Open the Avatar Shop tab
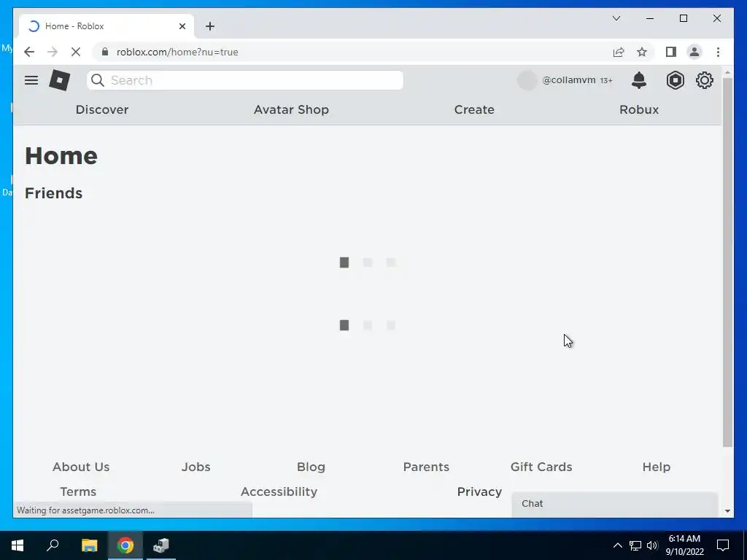The width and height of the screenshot is (747, 560). tap(291, 109)
